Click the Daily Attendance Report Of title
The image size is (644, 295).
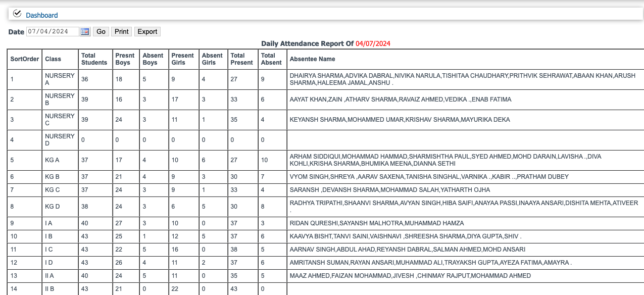(307, 44)
